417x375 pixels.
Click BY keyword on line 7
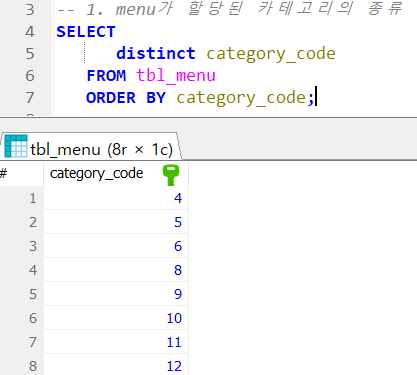pos(156,98)
